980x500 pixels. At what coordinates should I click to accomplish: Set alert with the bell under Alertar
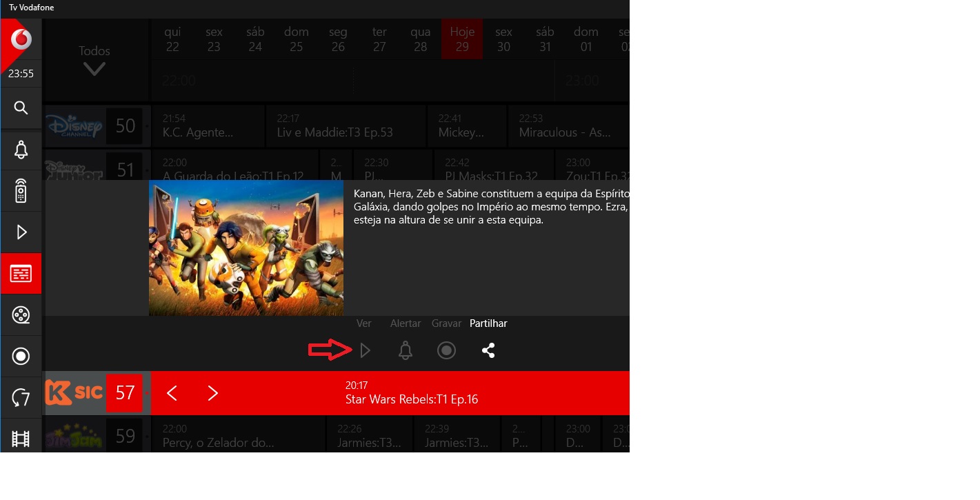406,350
